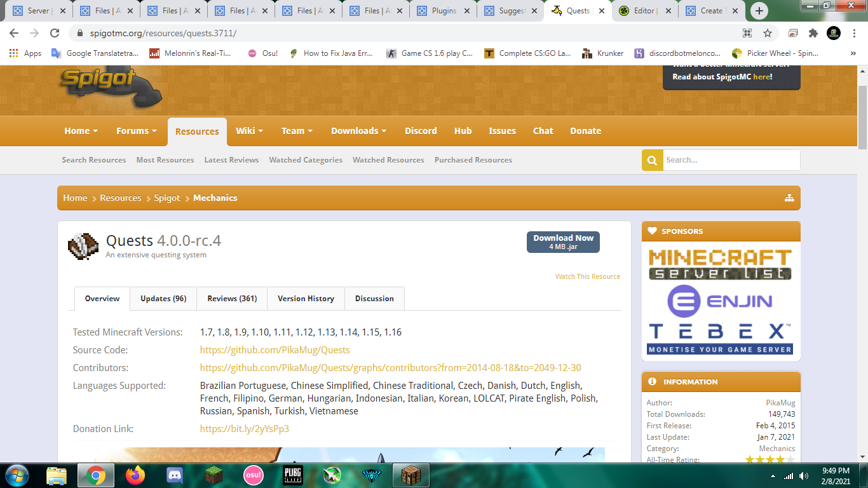868x488 pixels.
Task: Open the bit.ly donation link
Action: [245, 429]
